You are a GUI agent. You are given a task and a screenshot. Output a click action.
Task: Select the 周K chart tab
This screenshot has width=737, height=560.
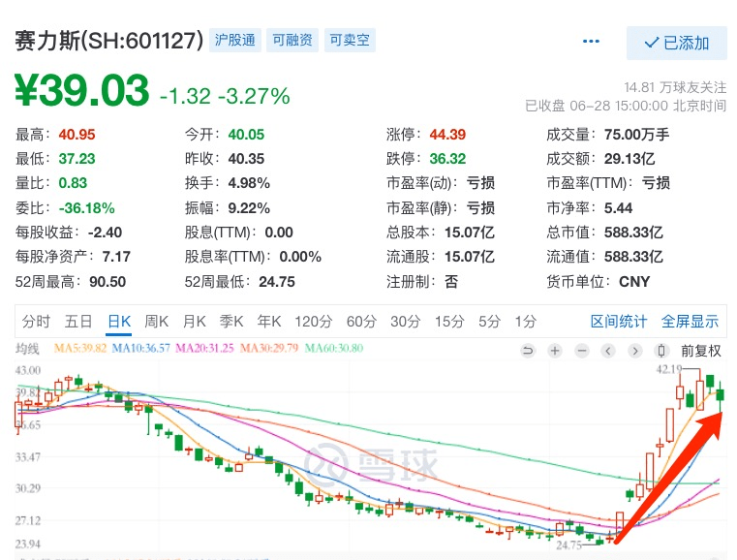tap(156, 322)
